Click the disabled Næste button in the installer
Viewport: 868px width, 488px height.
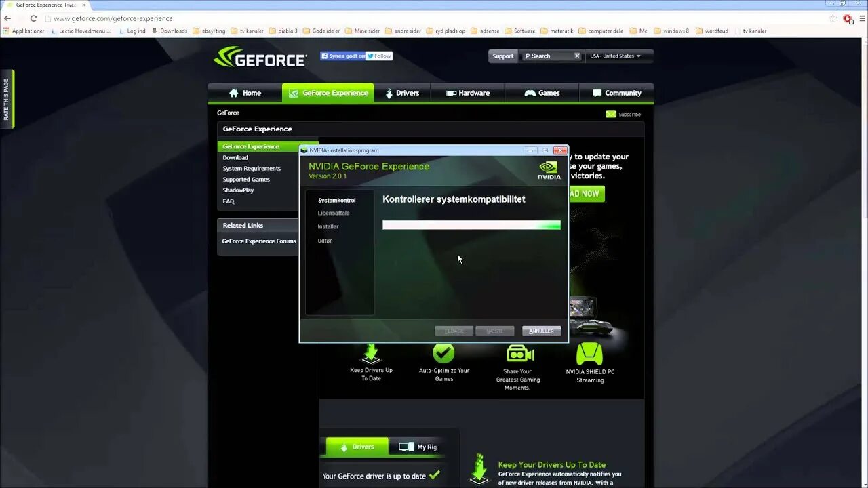click(495, 331)
